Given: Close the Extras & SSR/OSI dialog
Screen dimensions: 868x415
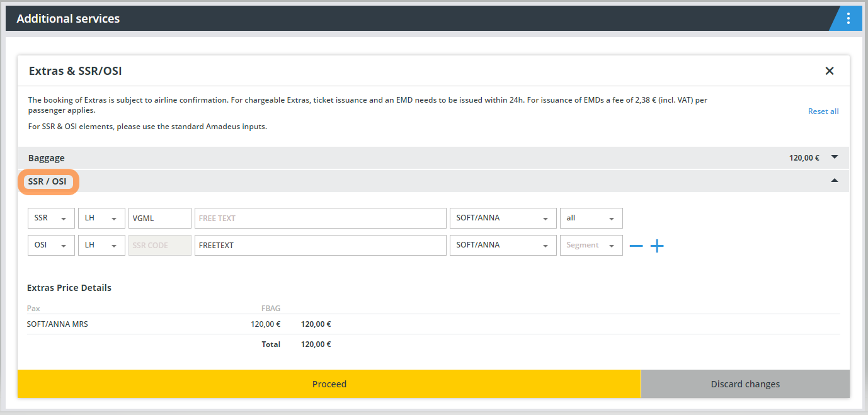Looking at the screenshot, I should (830, 71).
